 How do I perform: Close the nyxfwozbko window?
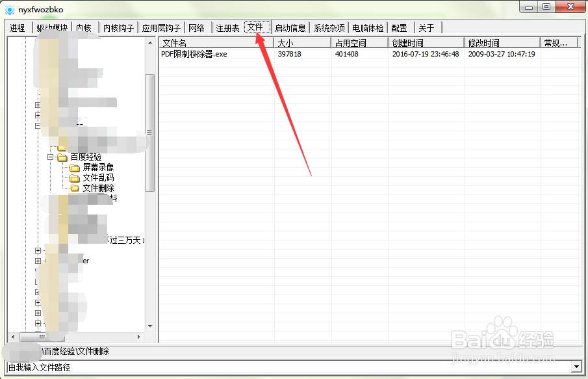tap(570, 7)
